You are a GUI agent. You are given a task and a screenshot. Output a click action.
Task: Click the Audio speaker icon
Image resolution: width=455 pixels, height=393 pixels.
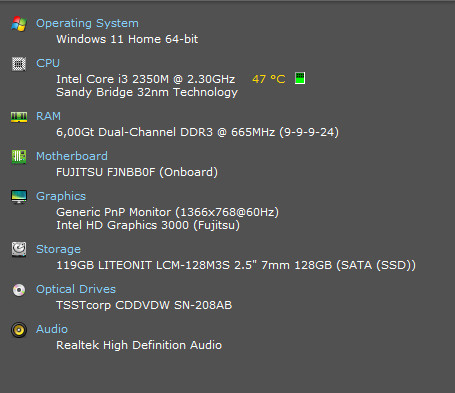19,330
